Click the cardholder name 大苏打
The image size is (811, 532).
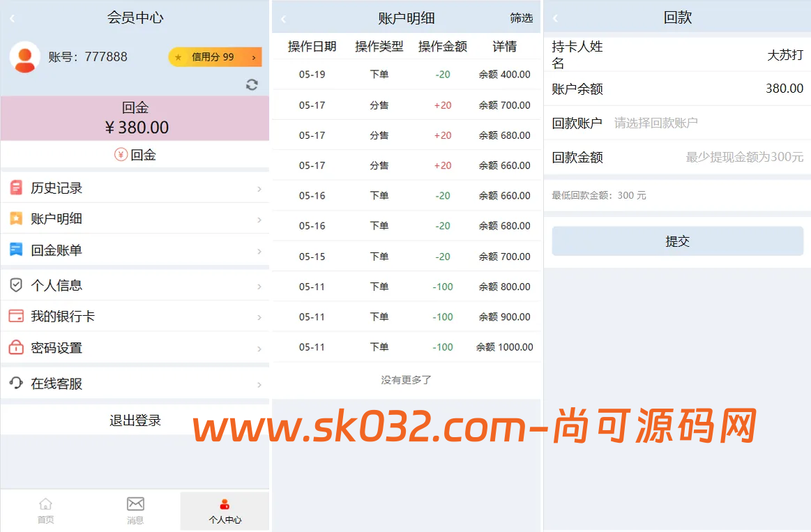(x=785, y=55)
